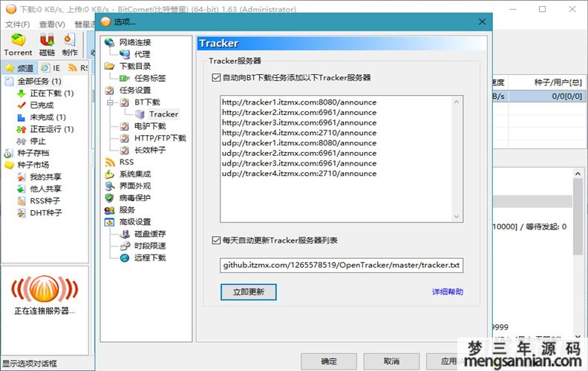
Task: Select the 任务设置 clipboard icon
Action: 109,91
